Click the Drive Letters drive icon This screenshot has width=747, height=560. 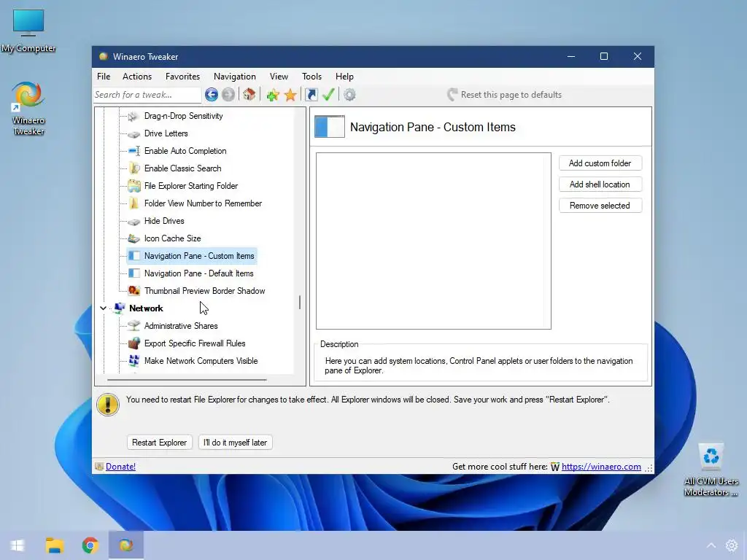click(134, 134)
